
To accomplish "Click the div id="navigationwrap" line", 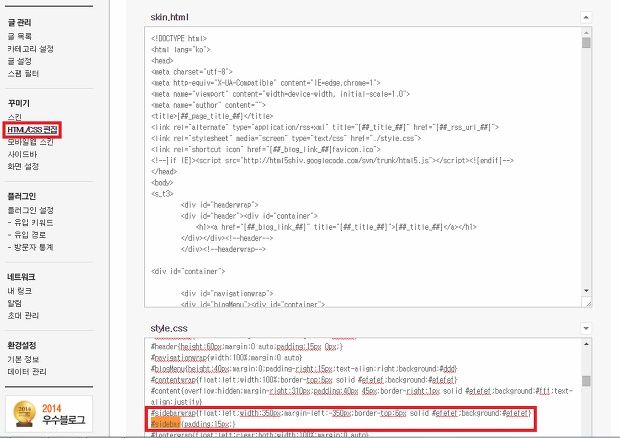I will (227, 293).
